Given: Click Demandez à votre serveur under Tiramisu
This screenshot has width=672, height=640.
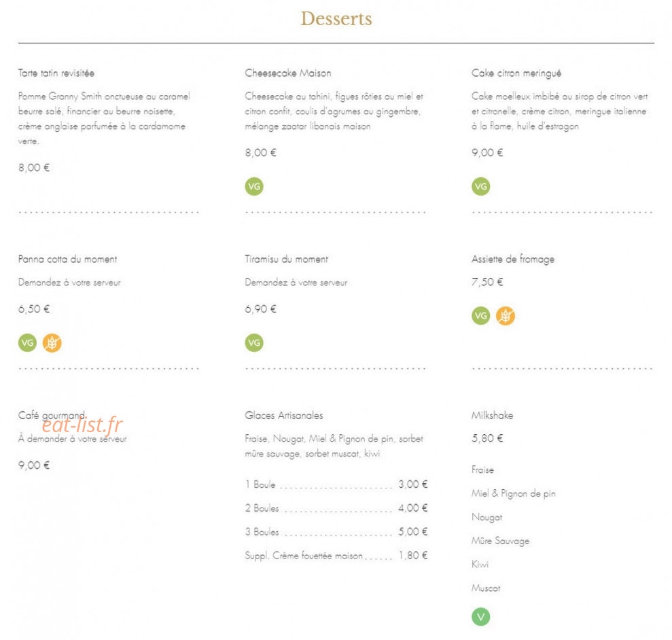Looking at the screenshot, I should point(296,283).
